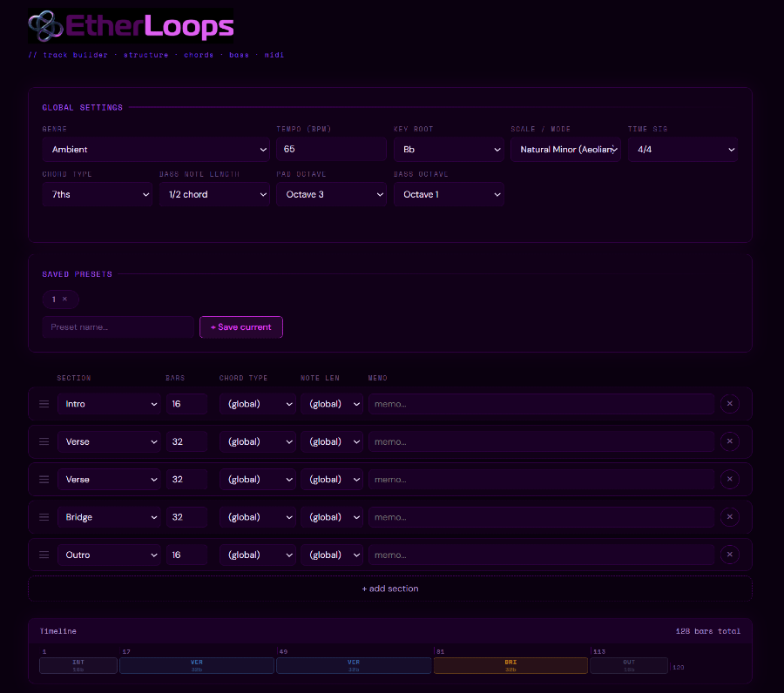Select the orange BRI block in the timeline
Screen dimensions: 784x693
pos(510,665)
